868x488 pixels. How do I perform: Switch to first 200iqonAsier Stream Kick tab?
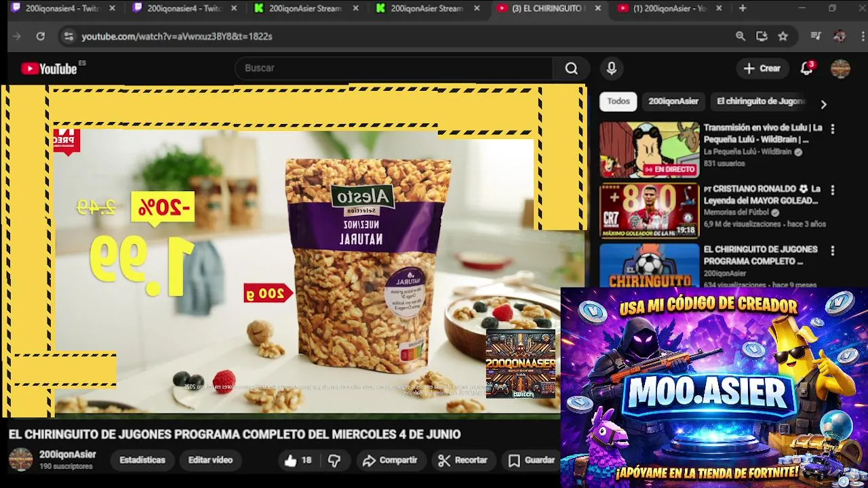305,9
